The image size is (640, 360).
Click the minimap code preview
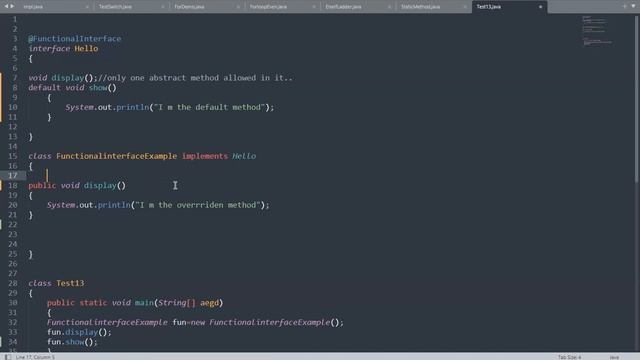click(596, 30)
